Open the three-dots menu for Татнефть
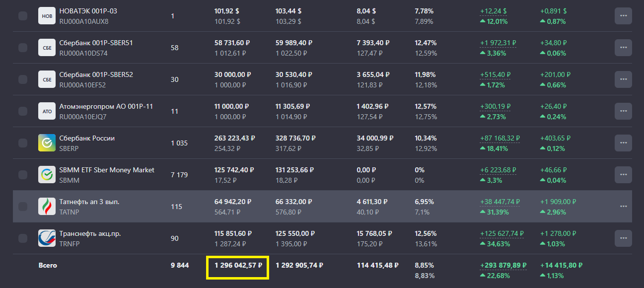The image size is (644, 288). pyautogui.click(x=623, y=207)
